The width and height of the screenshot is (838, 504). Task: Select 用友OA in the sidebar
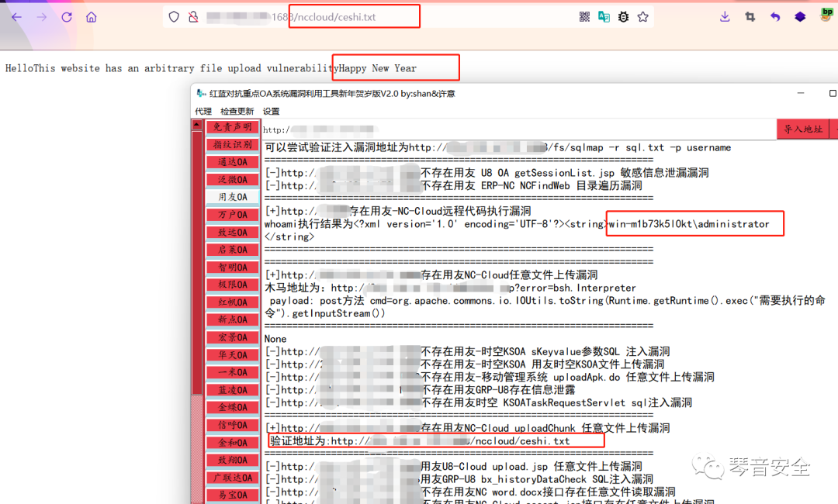[x=233, y=197]
